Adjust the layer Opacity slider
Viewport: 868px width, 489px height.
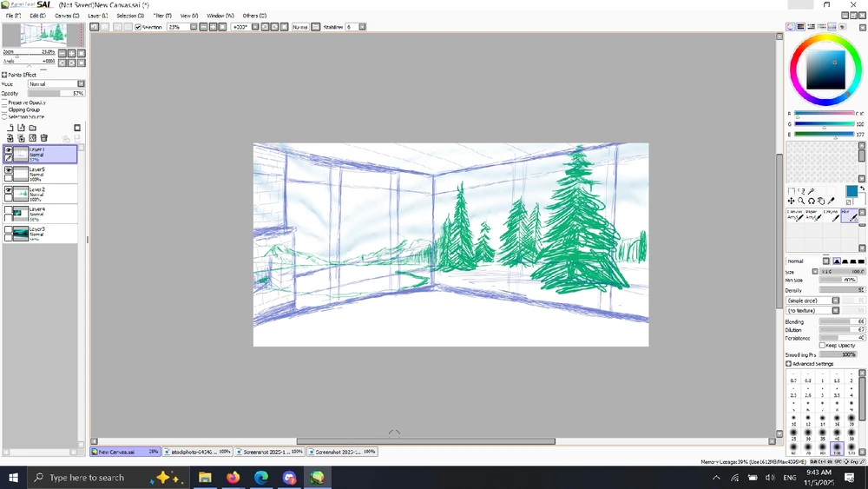[x=56, y=93]
